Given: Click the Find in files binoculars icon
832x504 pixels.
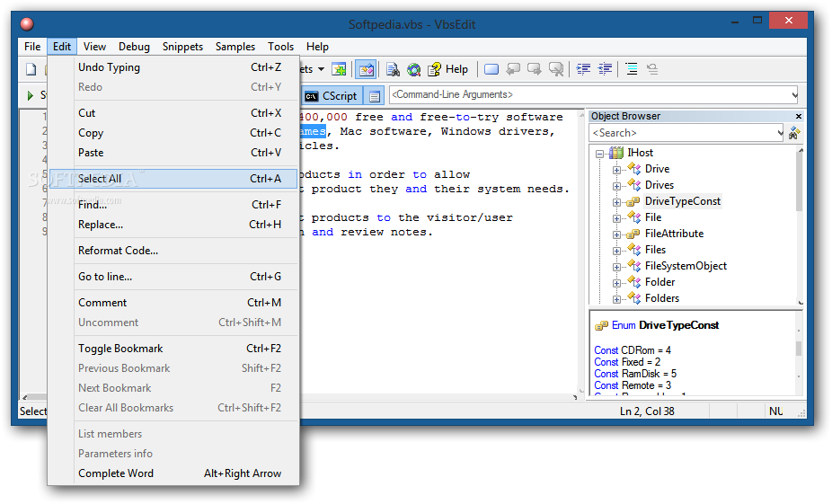Looking at the screenshot, I should [x=393, y=69].
